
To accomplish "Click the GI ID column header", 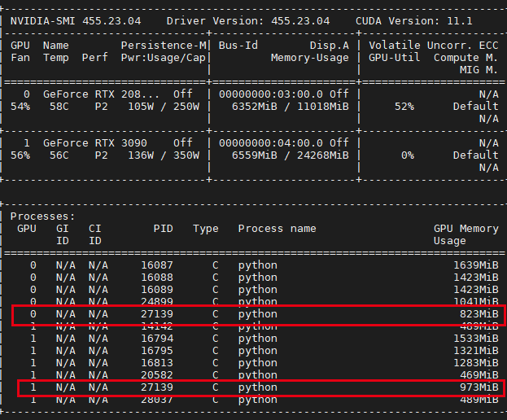I will click(63, 234).
